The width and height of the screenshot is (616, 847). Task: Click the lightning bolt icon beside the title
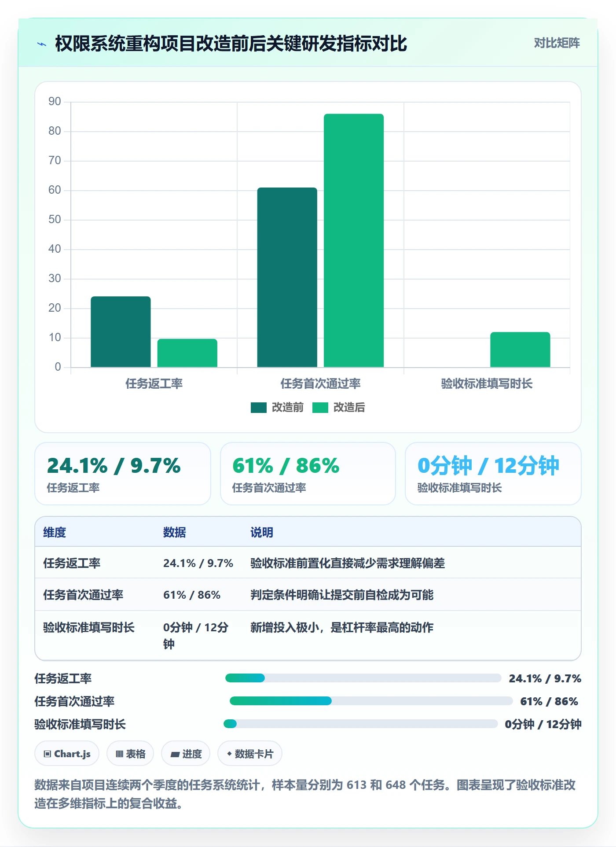pos(42,44)
